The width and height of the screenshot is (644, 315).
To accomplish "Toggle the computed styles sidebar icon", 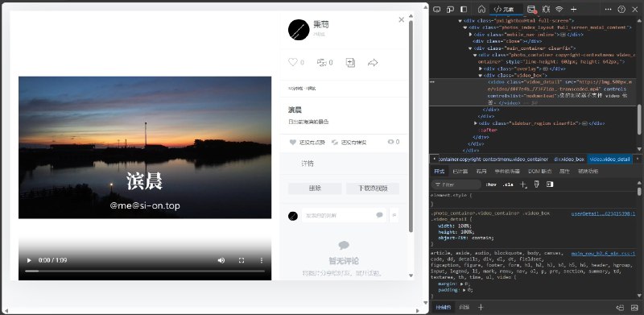I will pyautogui.click(x=550, y=184).
